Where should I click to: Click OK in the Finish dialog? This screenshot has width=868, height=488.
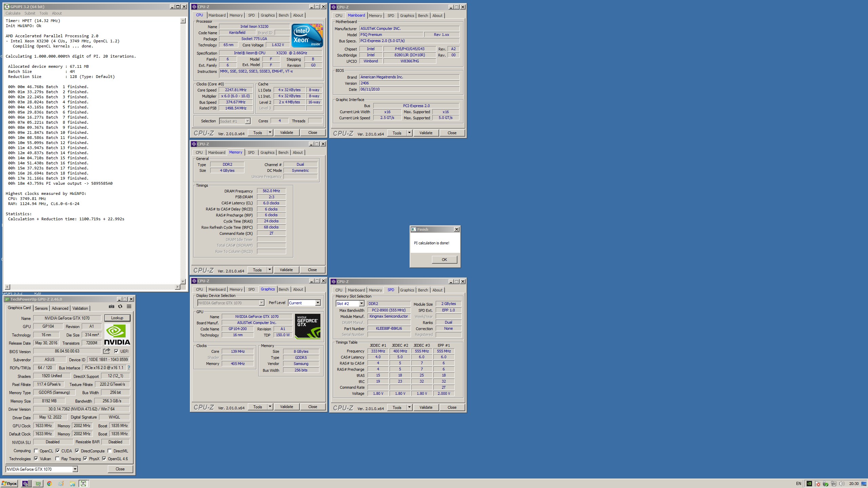444,260
